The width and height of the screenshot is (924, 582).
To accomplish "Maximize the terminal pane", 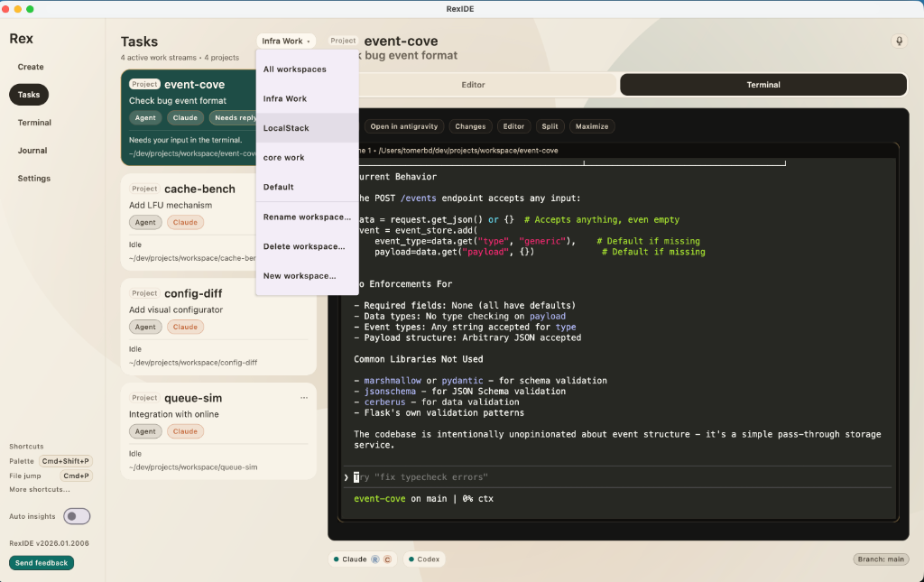I will click(592, 126).
